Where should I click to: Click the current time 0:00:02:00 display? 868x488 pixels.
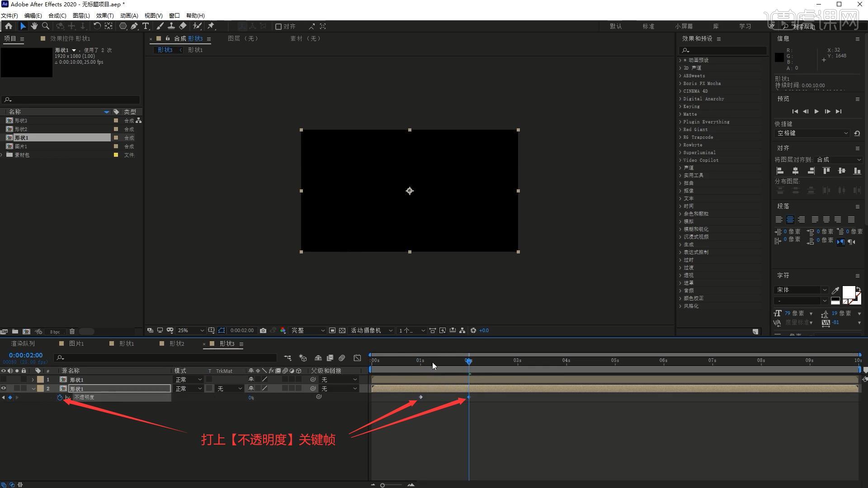(26, 356)
